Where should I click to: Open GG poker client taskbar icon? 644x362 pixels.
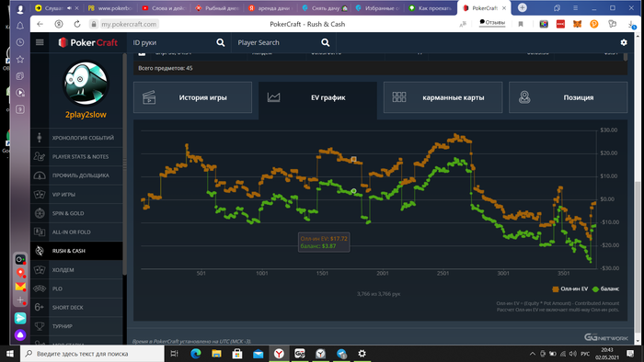click(299, 354)
